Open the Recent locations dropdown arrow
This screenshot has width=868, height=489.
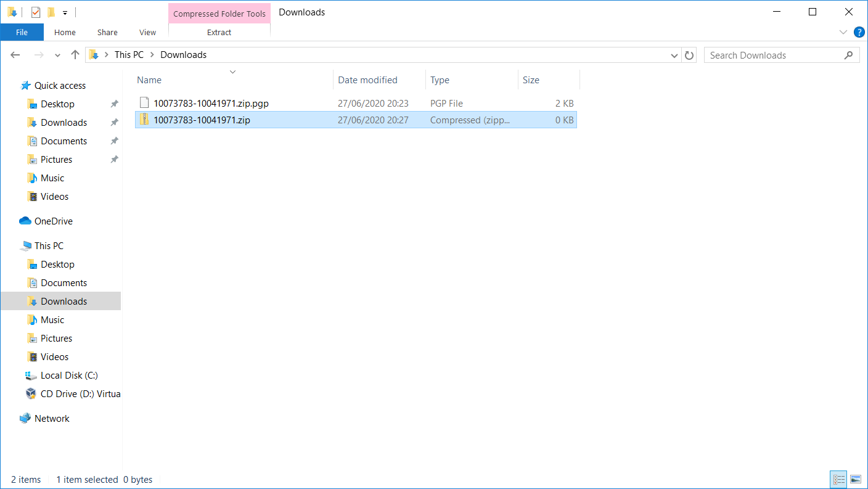pos(57,55)
